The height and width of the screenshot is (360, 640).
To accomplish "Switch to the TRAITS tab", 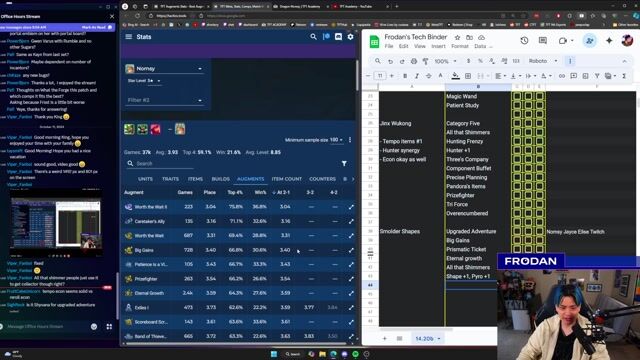I will [170, 179].
